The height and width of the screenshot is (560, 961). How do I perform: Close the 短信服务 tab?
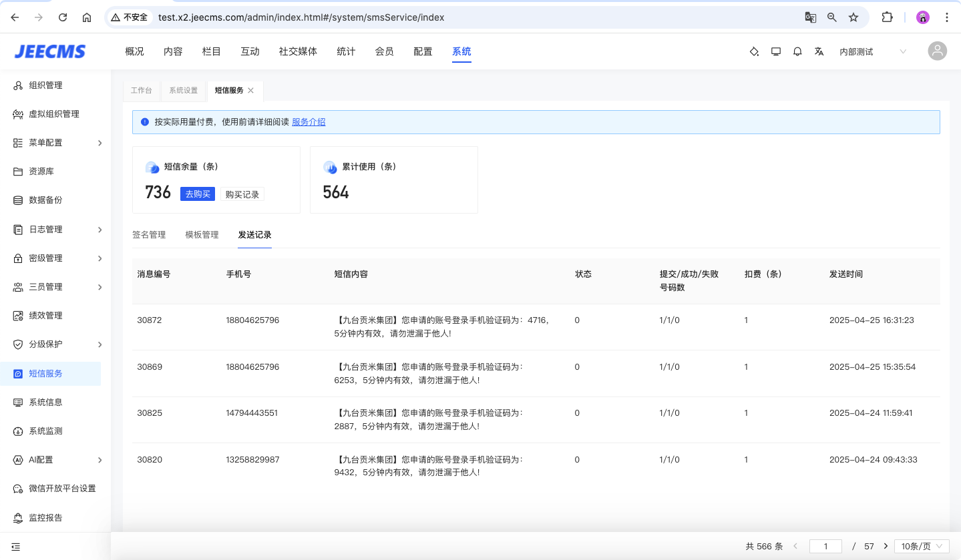[x=251, y=90]
